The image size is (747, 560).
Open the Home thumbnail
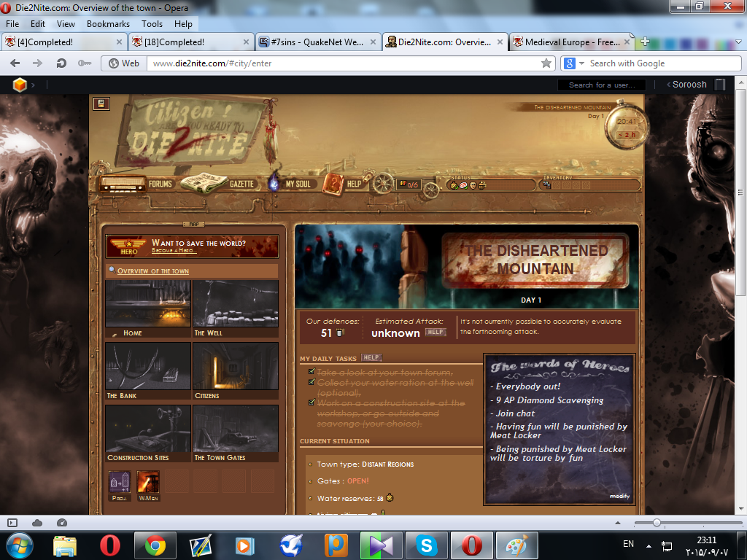click(x=148, y=308)
